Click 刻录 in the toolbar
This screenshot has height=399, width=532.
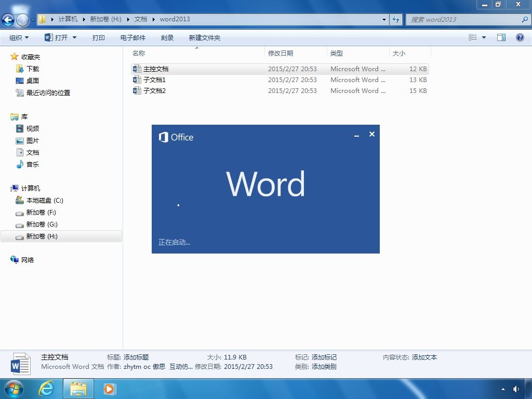(x=167, y=37)
